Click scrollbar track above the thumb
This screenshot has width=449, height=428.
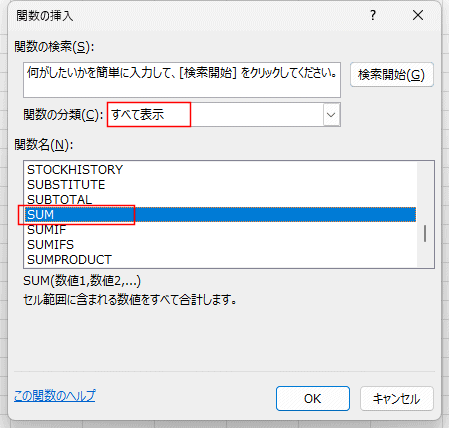point(425,193)
